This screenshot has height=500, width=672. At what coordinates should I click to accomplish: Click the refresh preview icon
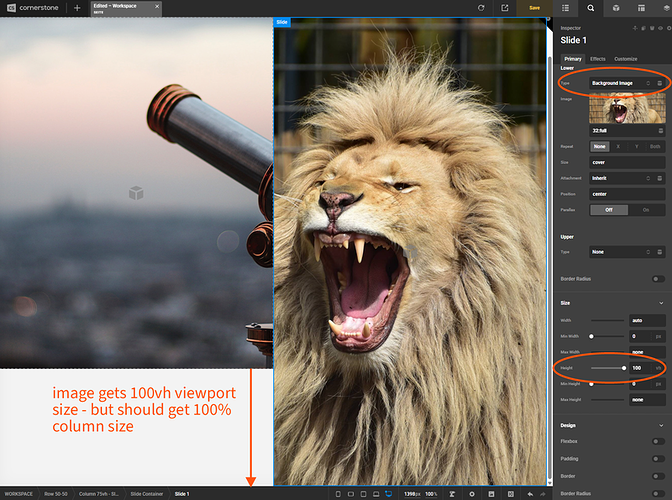tap(481, 8)
